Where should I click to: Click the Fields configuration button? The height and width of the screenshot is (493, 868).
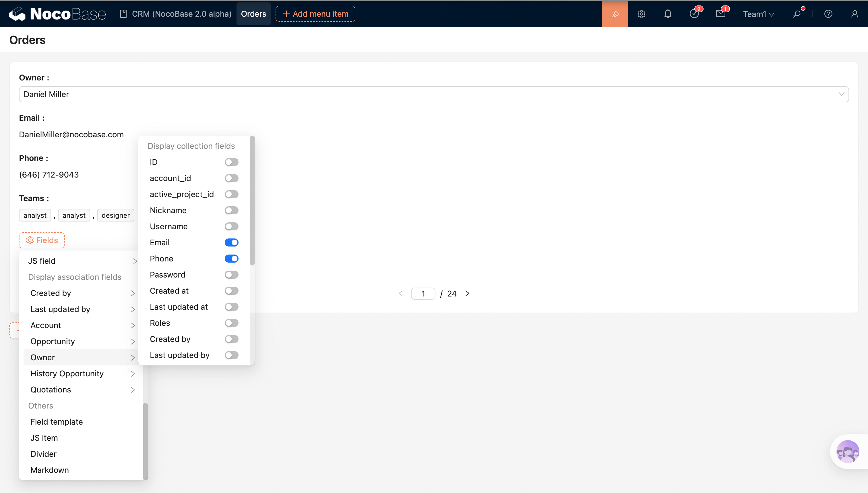pos(42,240)
